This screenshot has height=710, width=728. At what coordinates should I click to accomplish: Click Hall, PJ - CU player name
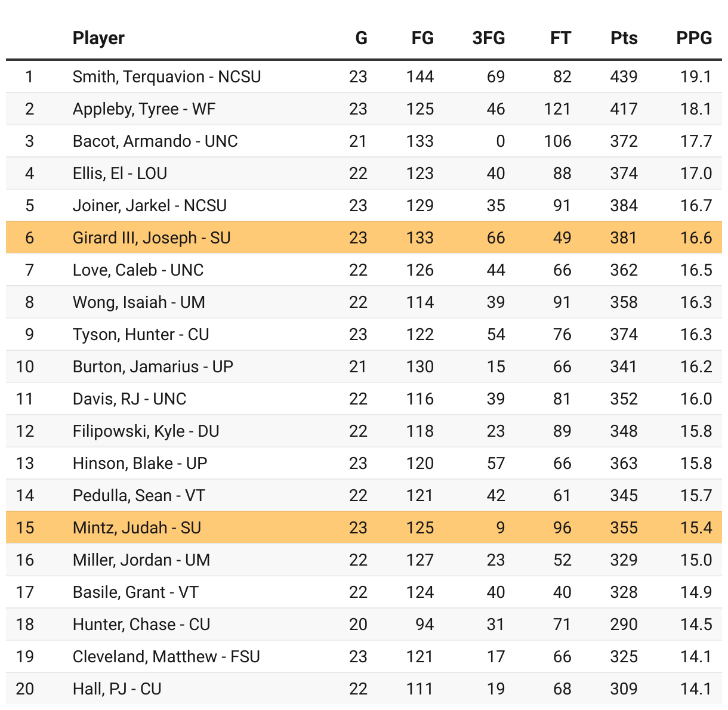tap(117, 689)
